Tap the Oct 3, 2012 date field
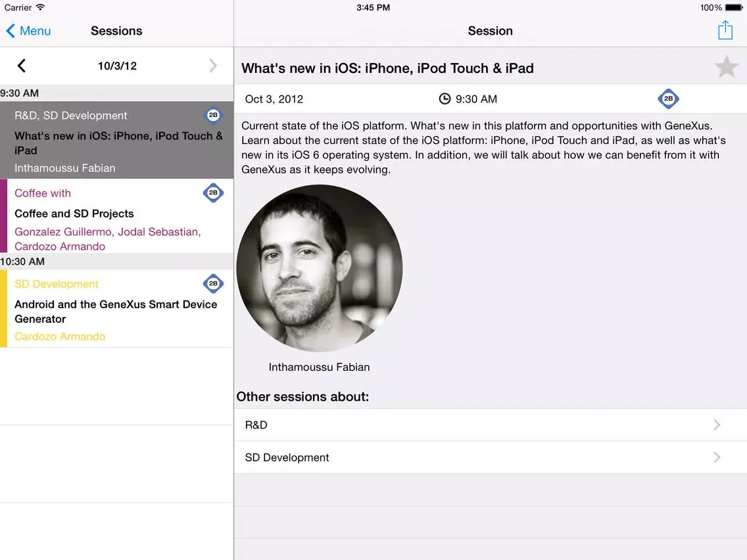 [x=274, y=99]
